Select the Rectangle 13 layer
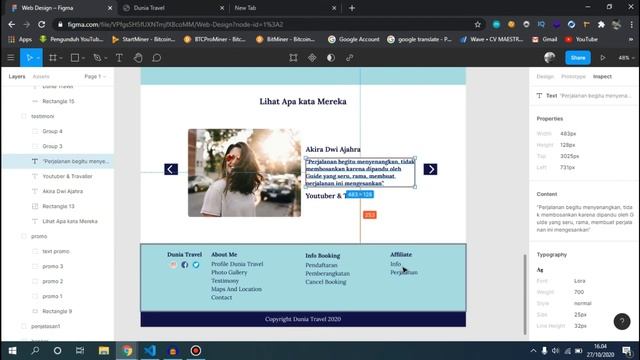 point(58,207)
